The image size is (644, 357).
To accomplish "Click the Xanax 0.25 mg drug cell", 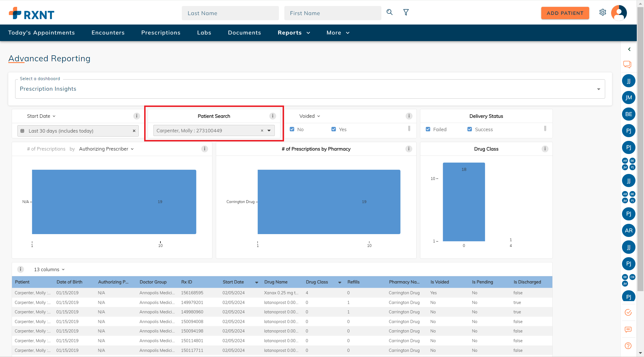I will (x=281, y=293).
